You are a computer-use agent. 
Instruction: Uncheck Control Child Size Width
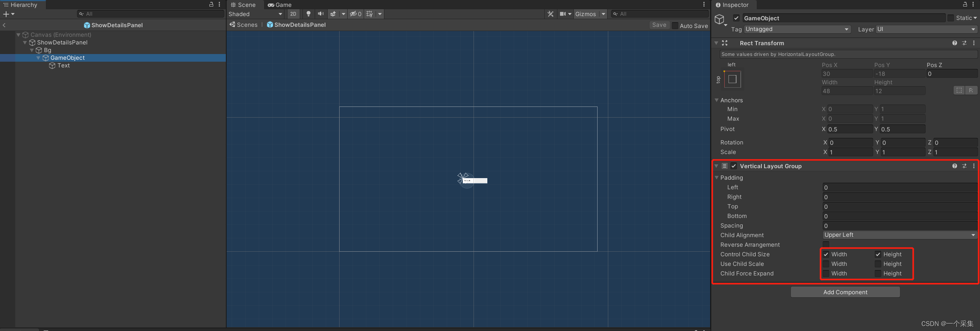coord(826,254)
